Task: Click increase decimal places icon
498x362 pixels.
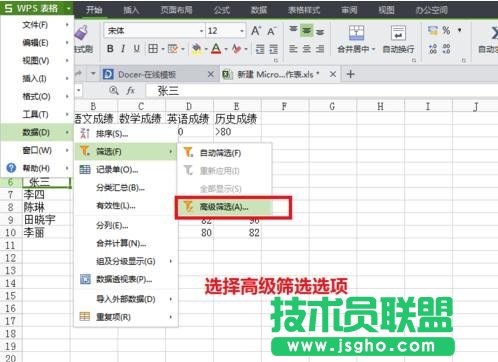Action: (433, 49)
